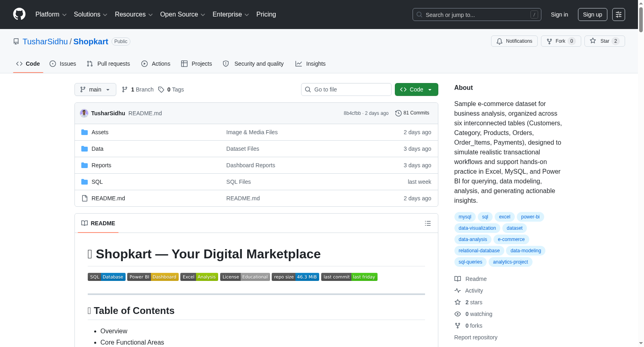Click the Sign up button

pos(592,15)
